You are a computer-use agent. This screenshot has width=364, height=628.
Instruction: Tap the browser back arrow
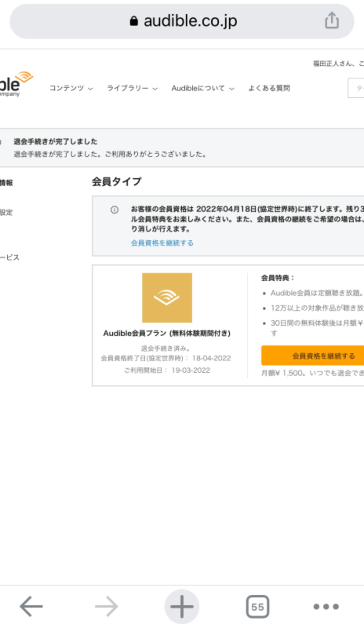(x=31, y=606)
